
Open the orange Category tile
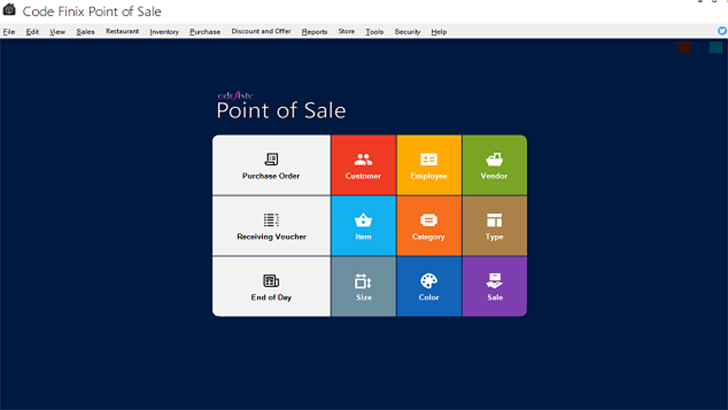pos(429,226)
